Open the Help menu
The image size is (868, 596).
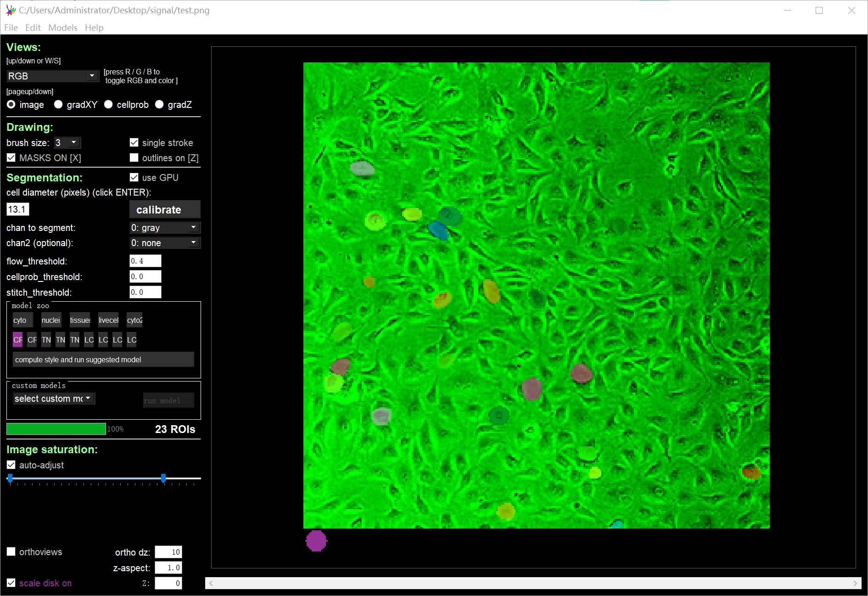point(94,28)
